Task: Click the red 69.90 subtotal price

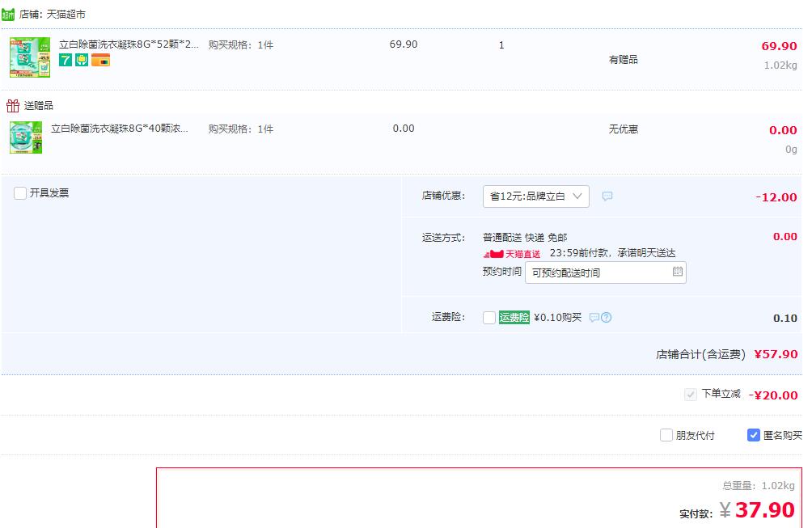Action: coord(779,46)
